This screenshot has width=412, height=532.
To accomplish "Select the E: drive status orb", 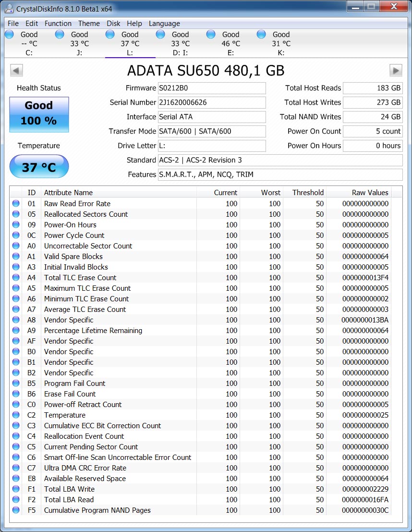I will (211, 34).
